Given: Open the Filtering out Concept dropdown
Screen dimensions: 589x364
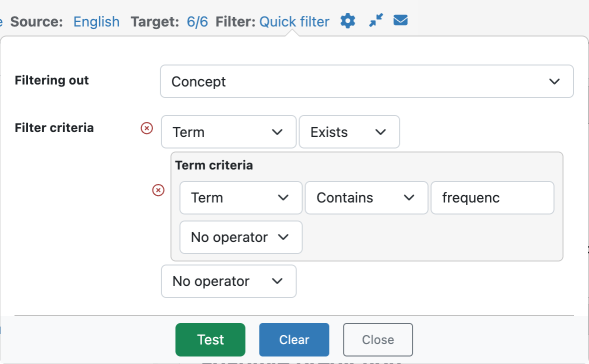Looking at the screenshot, I should [x=366, y=81].
